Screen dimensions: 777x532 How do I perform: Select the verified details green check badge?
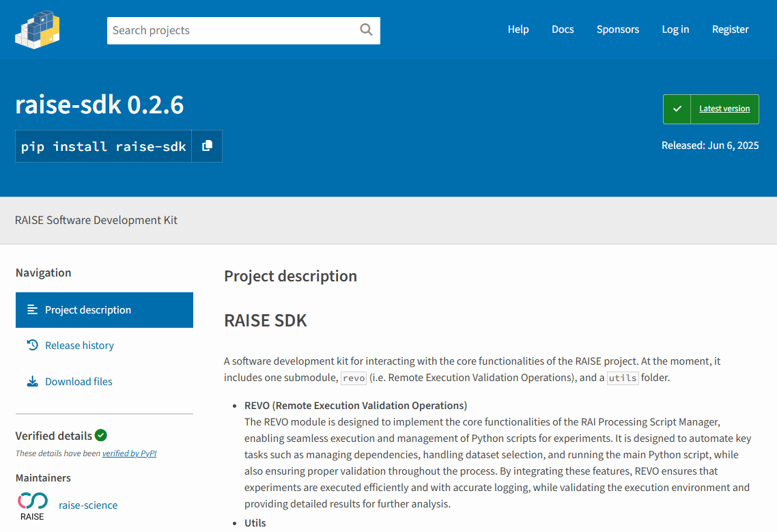pos(101,435)
